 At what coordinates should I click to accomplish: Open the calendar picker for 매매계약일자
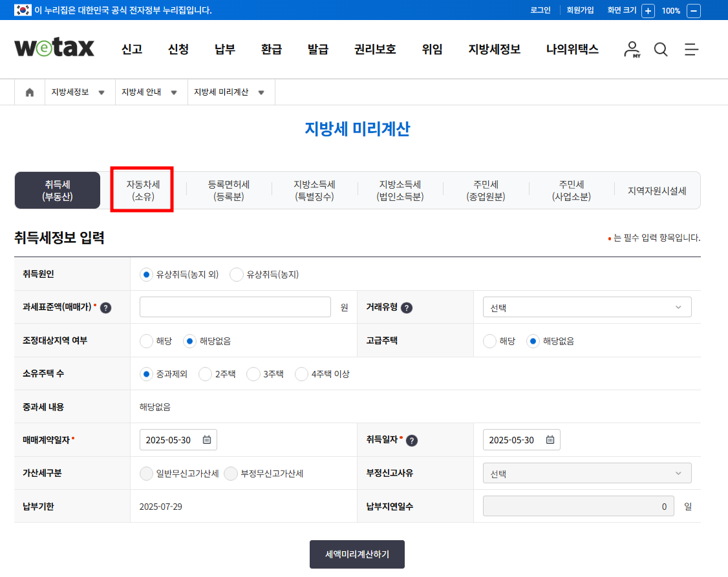[208, 439]
